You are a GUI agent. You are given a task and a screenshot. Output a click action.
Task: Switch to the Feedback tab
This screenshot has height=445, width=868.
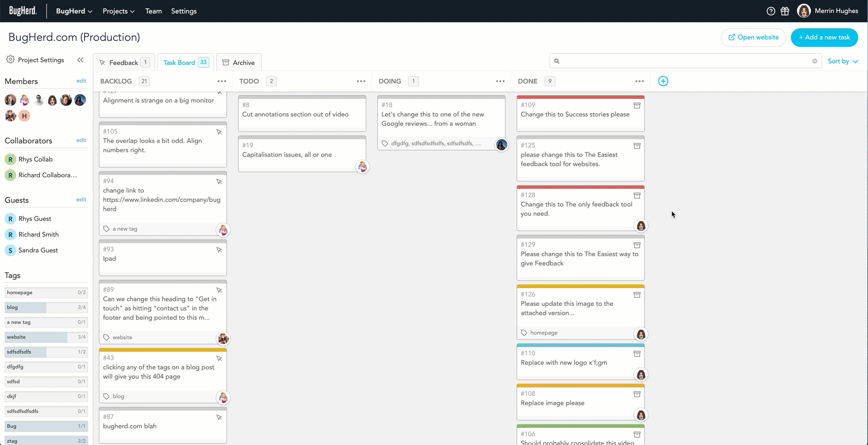[x=124, y=62]
